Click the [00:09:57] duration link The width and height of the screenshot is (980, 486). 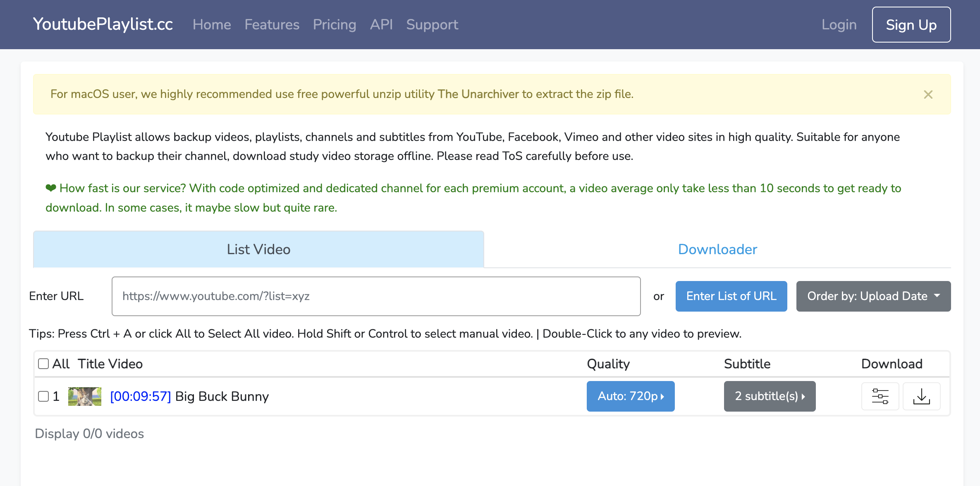click(141, 396)
